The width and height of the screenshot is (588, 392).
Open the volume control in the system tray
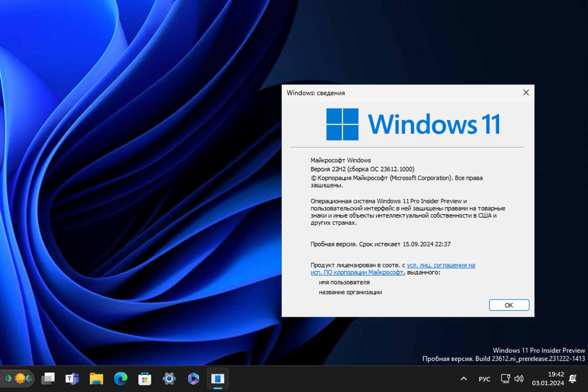[519, 378]
